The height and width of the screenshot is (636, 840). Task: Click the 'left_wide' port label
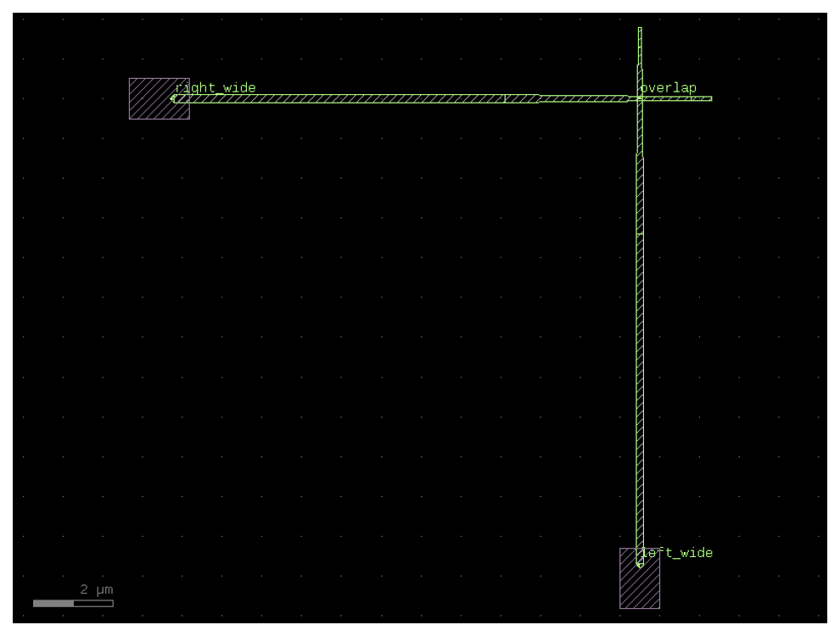(676, 553)
